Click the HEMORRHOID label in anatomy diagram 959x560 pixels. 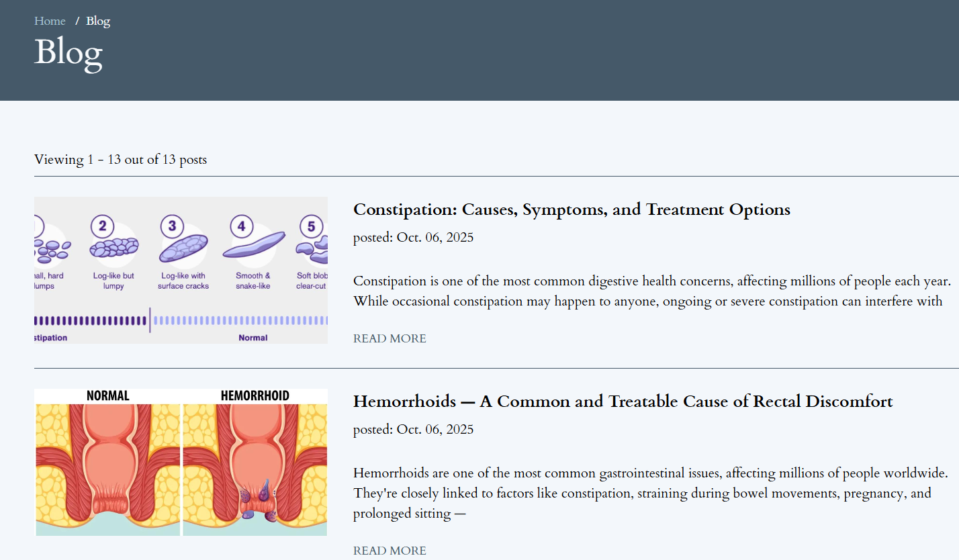click(255, 395)
